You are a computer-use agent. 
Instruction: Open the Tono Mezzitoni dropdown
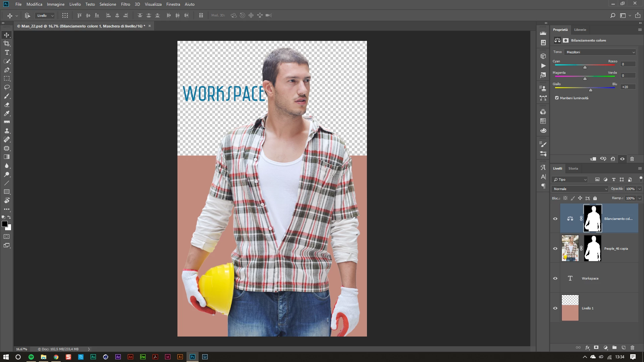point(600,52)
